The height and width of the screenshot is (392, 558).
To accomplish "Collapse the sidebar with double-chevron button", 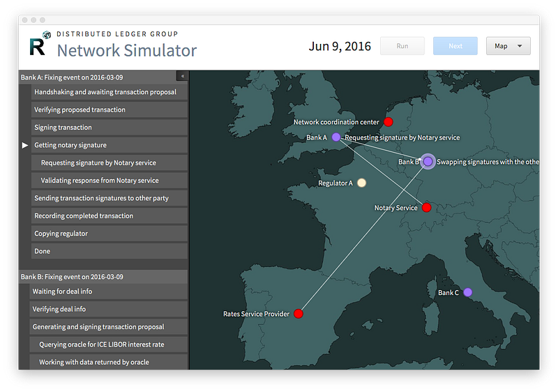I will tap(183, 76).
